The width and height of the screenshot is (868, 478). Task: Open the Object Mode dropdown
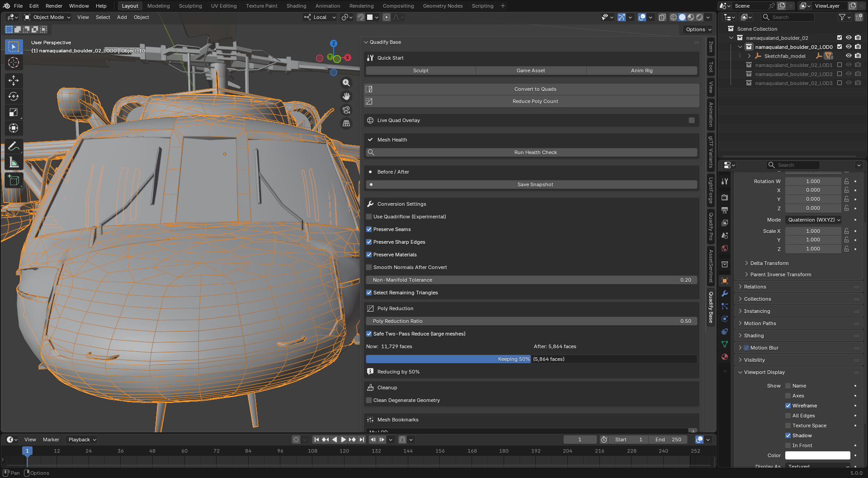click(47, 17)
